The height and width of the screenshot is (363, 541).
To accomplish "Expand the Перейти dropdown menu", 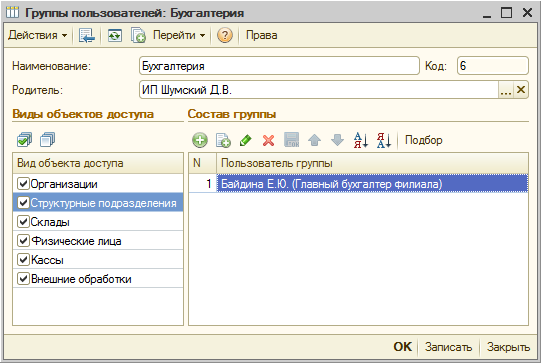I will (179, 35).
